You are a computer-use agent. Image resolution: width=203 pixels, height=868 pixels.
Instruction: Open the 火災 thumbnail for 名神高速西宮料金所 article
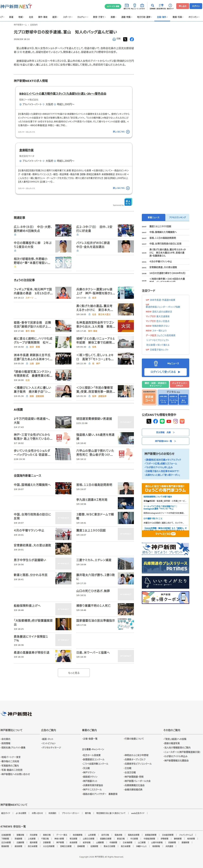pos(126,326)
